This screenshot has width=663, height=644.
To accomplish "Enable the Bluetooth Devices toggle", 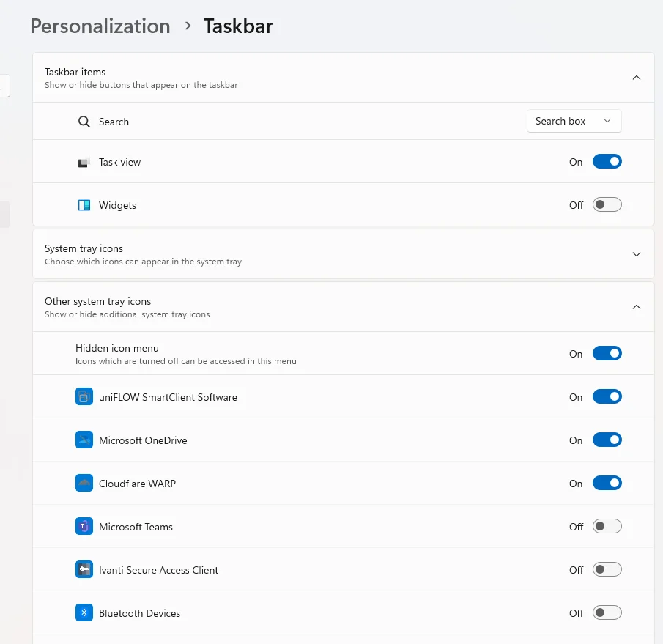I will click(607, 613).
